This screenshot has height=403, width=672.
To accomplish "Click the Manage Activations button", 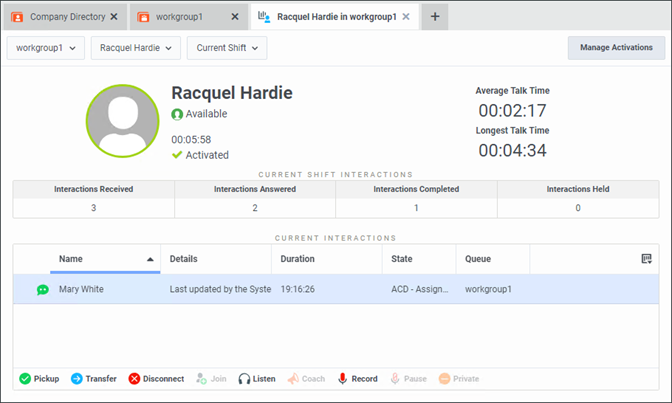I will pyautogui.click(x=616, y=48).
